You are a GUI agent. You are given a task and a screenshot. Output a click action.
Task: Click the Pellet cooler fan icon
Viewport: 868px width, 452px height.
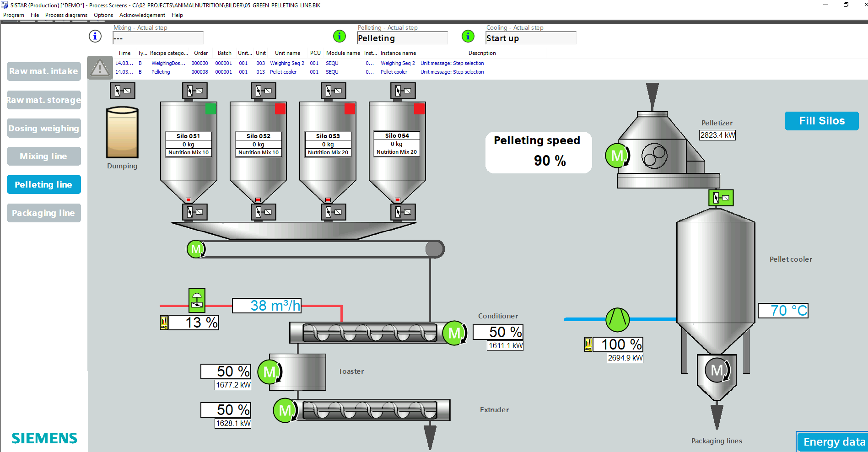[x=617, y=319]
